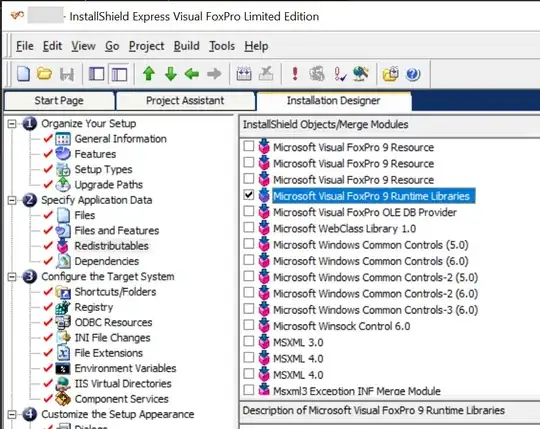540x429 pixels.
Task: Open the View menu
Action: (x=83, y=46)
